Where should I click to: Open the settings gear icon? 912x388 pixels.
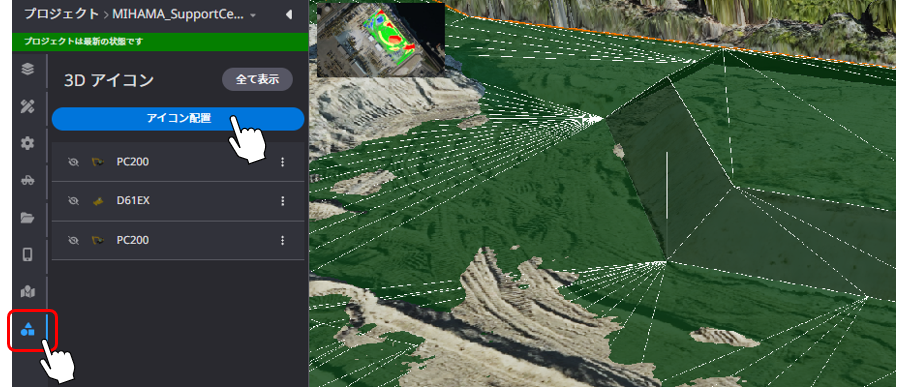point(27,143)
